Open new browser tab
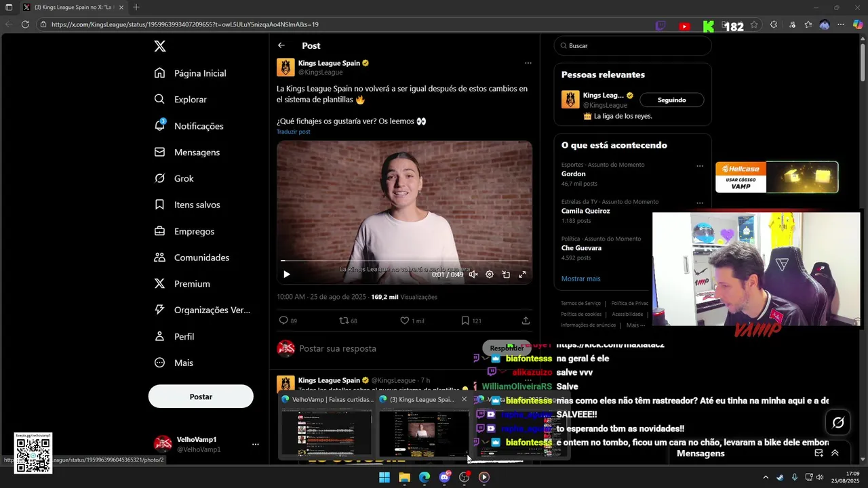 pos(136,7)
